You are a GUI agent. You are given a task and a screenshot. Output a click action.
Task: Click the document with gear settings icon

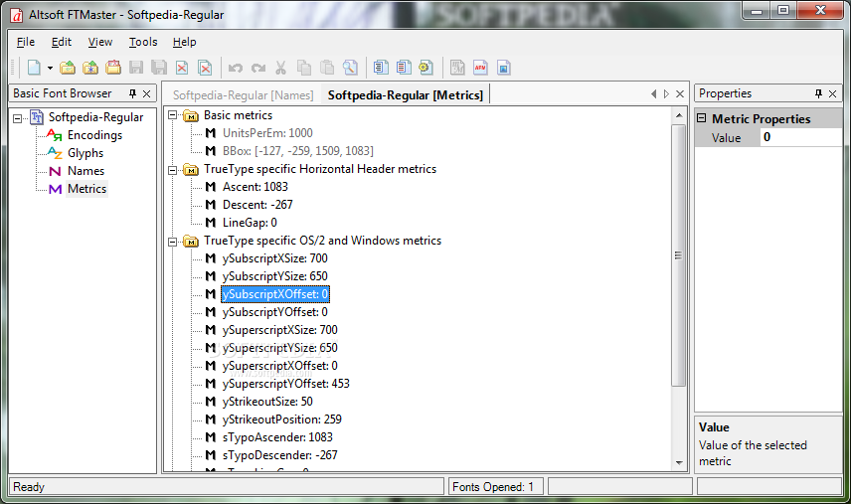pos(426,68)
